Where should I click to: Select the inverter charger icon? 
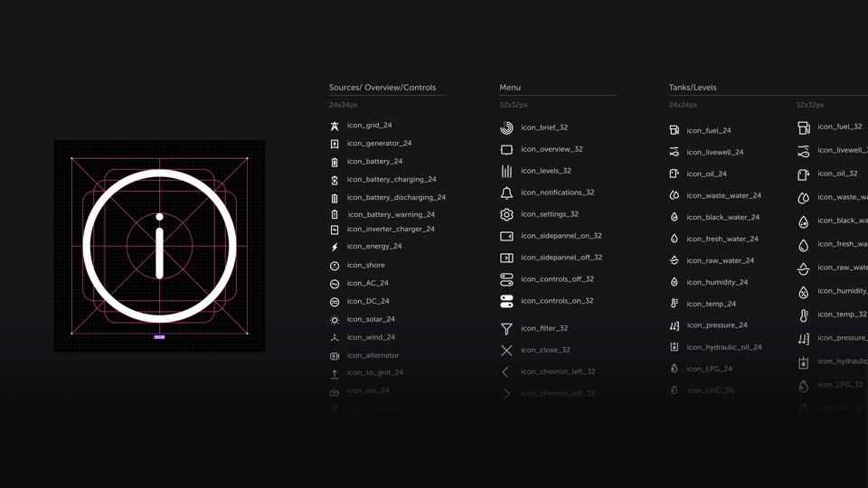click(335, 230)
